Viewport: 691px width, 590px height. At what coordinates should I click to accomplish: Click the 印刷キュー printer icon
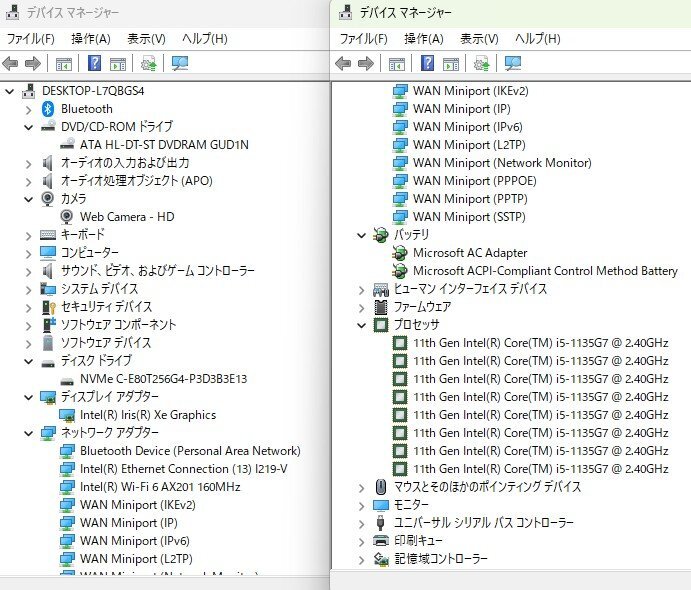click(x=381, y=541)
